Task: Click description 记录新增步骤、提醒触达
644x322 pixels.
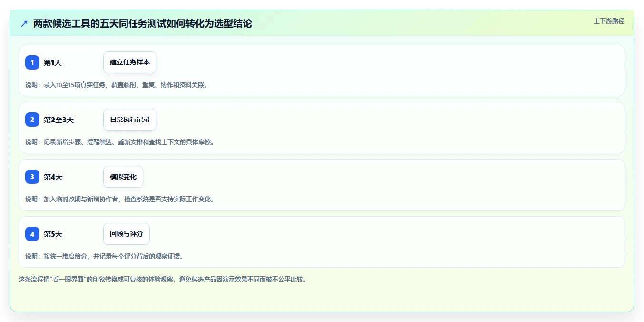Action: click(x=120, y=142)
